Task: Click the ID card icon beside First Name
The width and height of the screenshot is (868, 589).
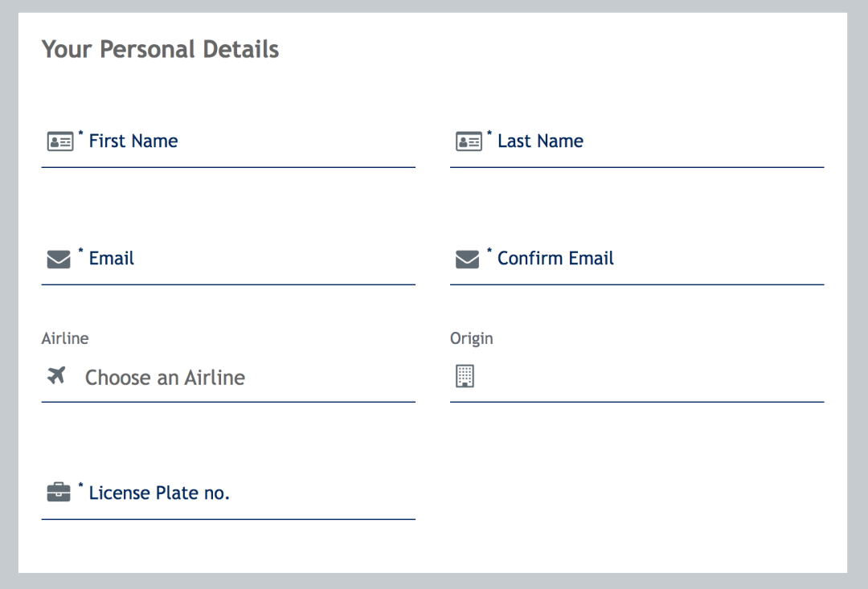Action: pyautogui.click(x=59, y=141)
